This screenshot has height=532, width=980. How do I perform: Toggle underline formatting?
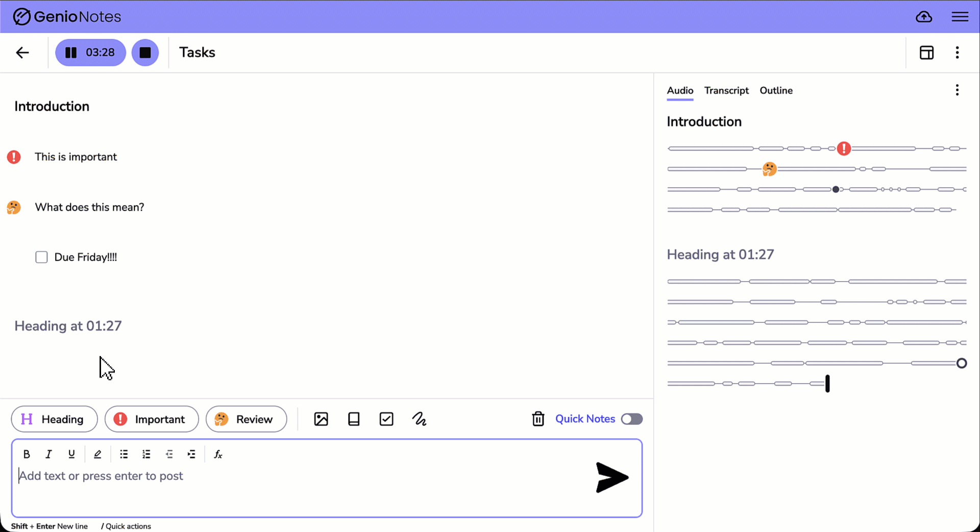click(71, 454)
